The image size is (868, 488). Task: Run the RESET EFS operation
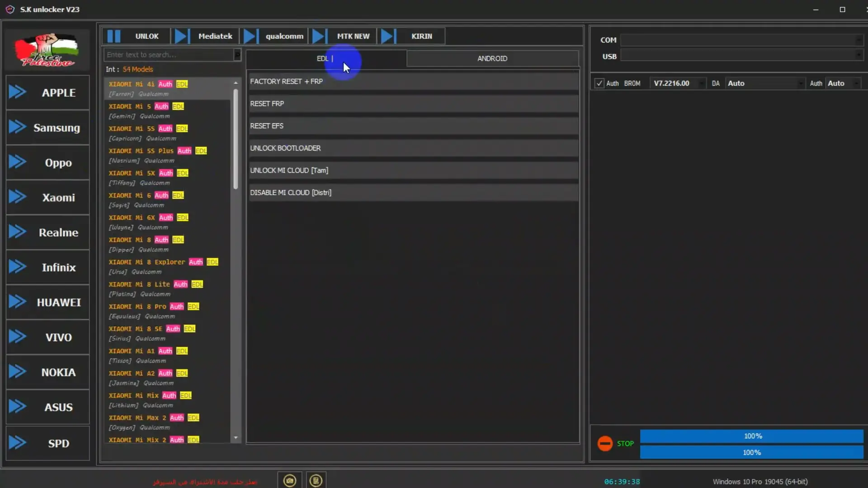[x=413, y=126]
